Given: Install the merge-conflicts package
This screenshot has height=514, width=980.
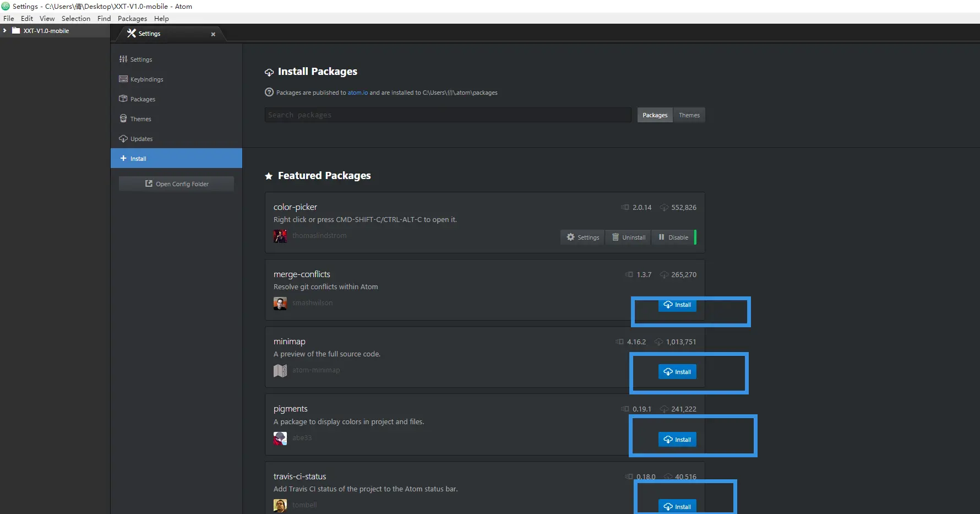Looking at the screenshot, I should 677,305.
